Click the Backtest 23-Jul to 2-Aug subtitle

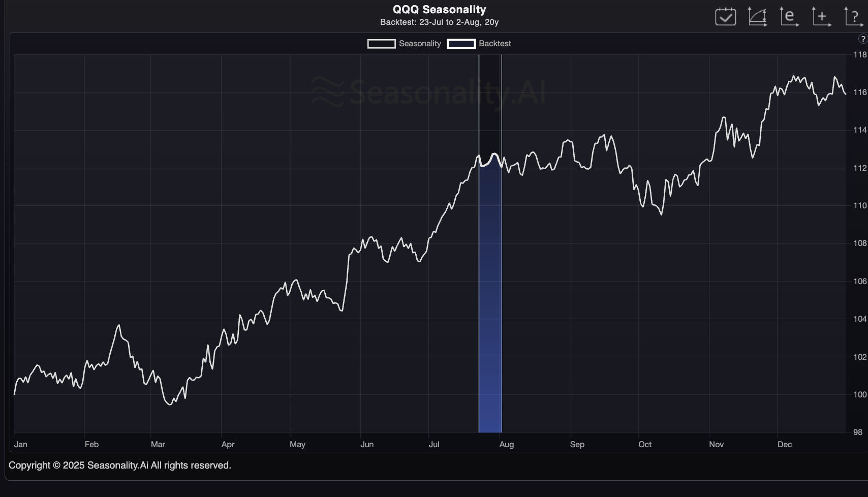coord(440,22)
